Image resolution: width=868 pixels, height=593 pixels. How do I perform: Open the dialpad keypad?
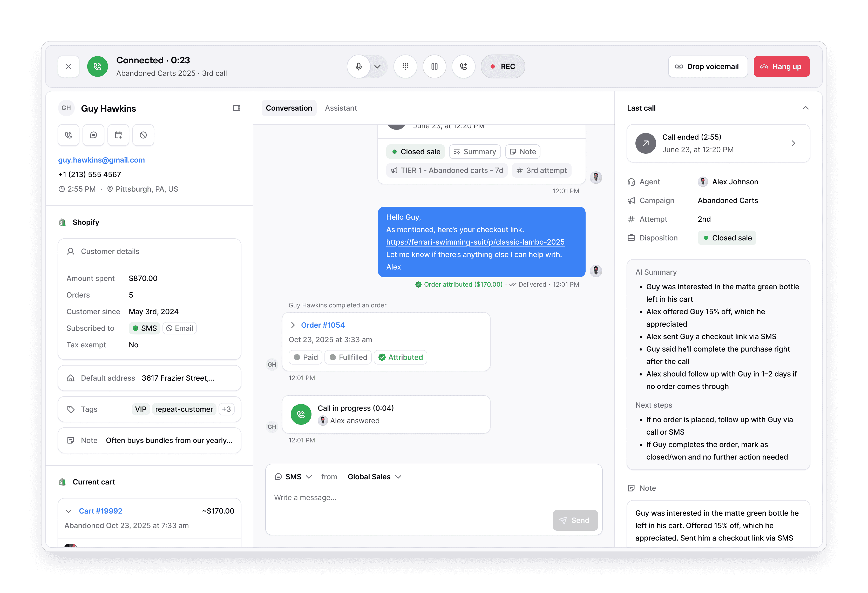click(x=405, y=66)
